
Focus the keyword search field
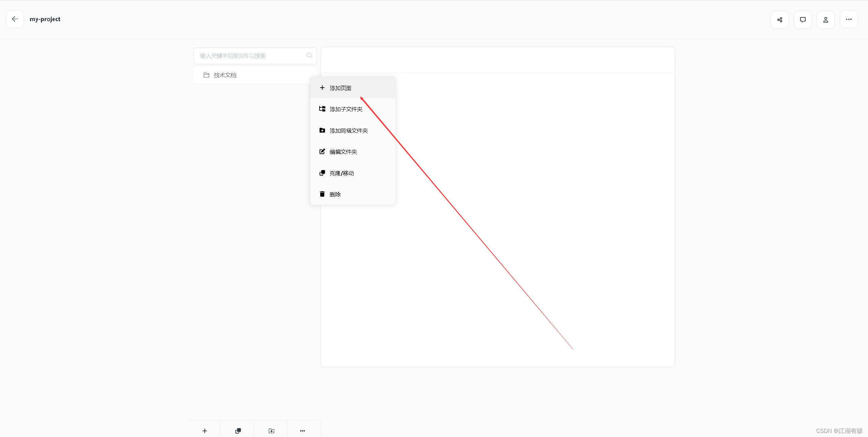tap(255, 56)
